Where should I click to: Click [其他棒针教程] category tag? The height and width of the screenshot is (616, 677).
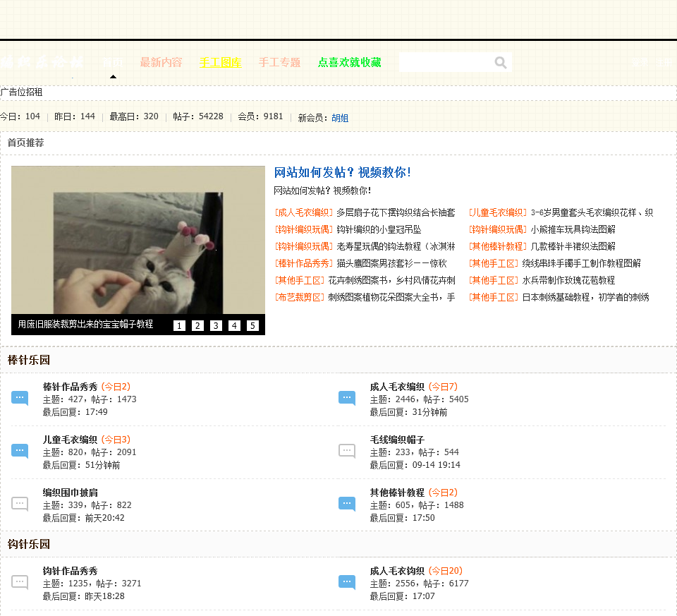(x=498, y=246)
